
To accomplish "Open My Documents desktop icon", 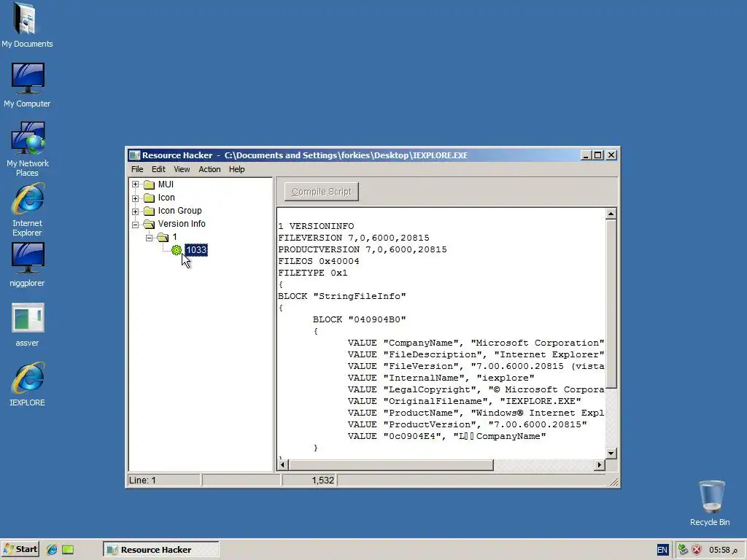I will tap(27, 25).
